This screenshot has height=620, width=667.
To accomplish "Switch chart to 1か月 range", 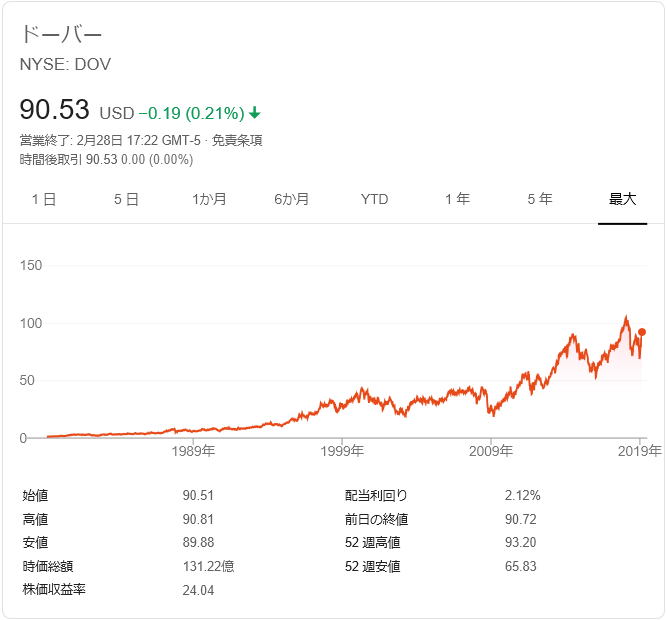I will (209, 199).
